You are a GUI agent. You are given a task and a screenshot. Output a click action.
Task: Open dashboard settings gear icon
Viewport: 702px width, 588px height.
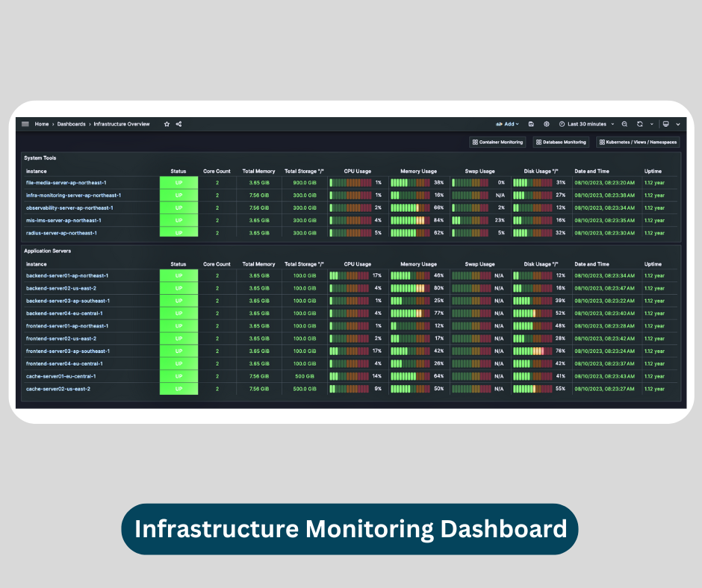547,124
